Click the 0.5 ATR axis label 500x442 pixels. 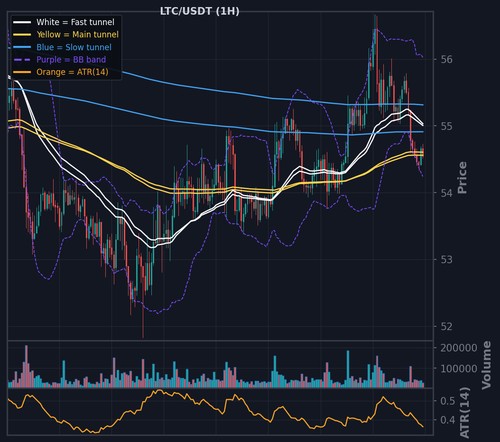[448, 401]
